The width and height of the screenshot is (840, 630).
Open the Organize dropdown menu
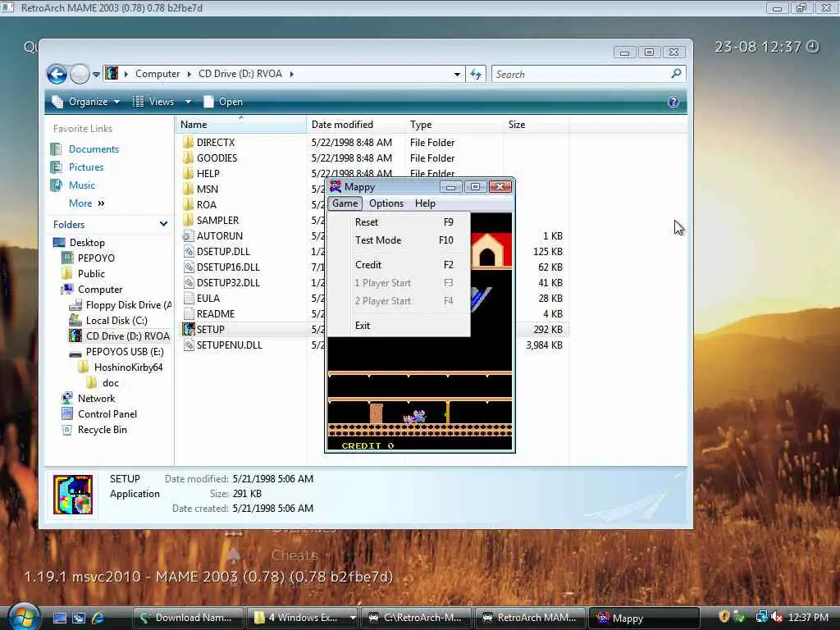[x=85, y=101]
